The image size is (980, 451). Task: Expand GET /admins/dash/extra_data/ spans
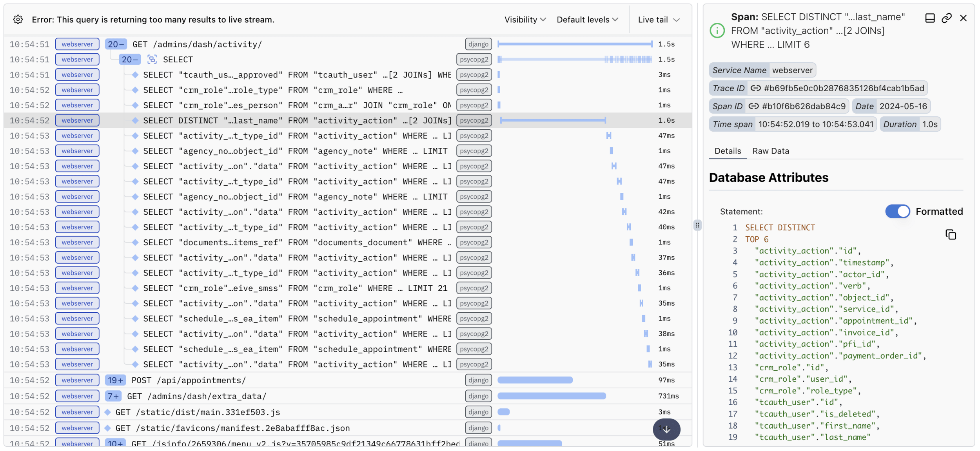tap(113, 396)
